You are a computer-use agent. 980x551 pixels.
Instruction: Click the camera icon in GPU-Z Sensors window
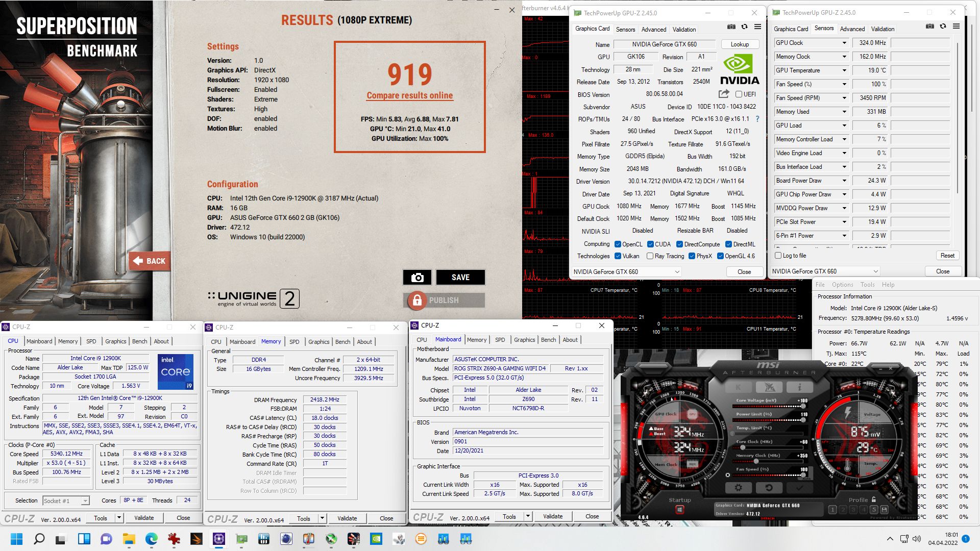[x=929, y=27]
